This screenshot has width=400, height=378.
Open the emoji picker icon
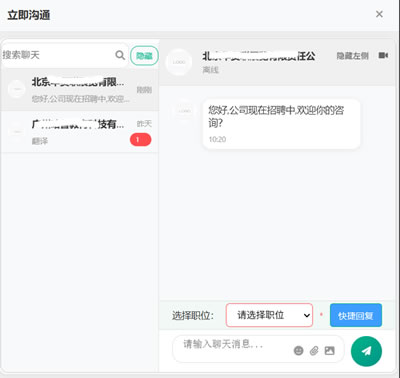298,350
